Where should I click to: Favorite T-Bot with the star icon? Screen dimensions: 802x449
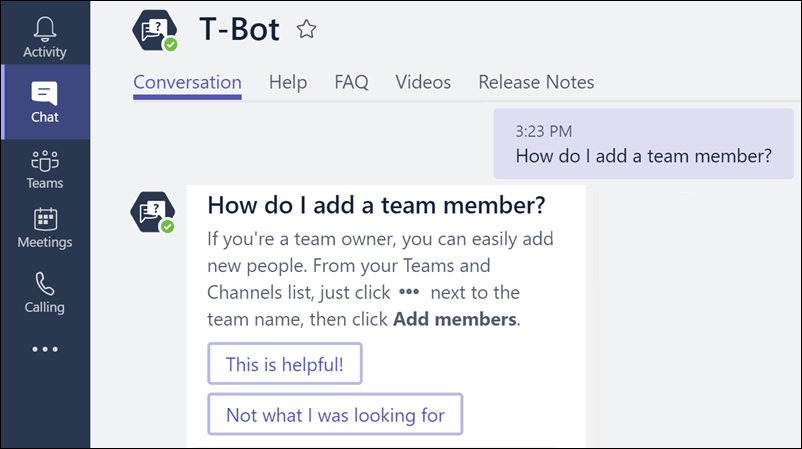(x=306, y=29)
